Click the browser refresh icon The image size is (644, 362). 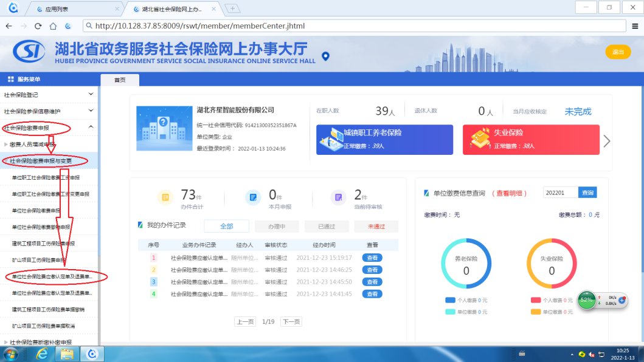pos(38,26)
